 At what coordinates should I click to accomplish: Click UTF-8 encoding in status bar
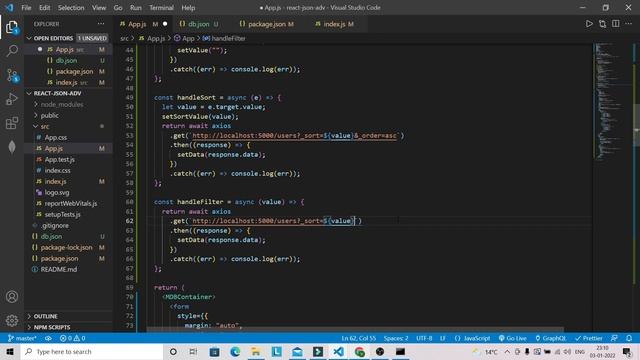point(424,338)
